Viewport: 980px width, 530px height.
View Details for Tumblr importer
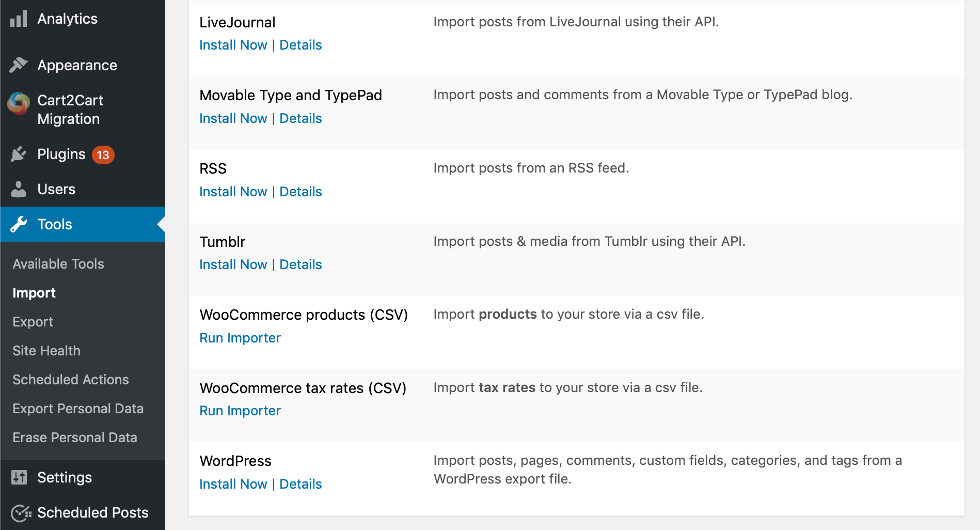pyautogui.click(x=301, y=264)
